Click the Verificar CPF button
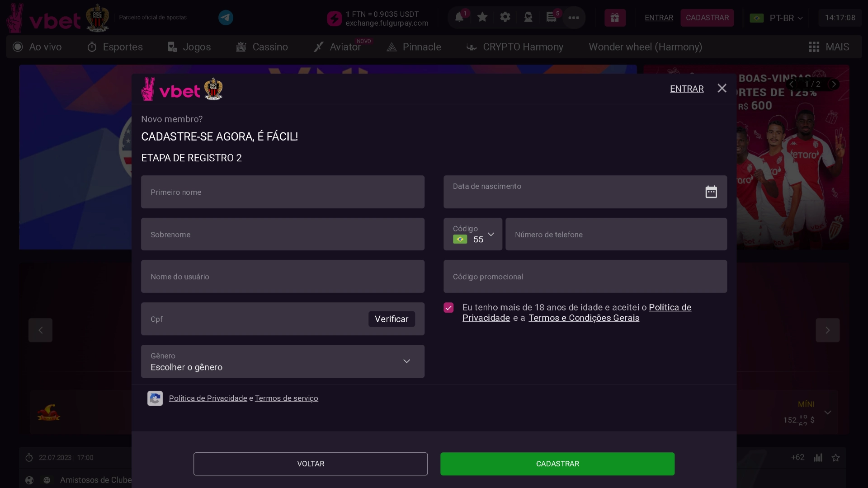 tap(392, 319)
